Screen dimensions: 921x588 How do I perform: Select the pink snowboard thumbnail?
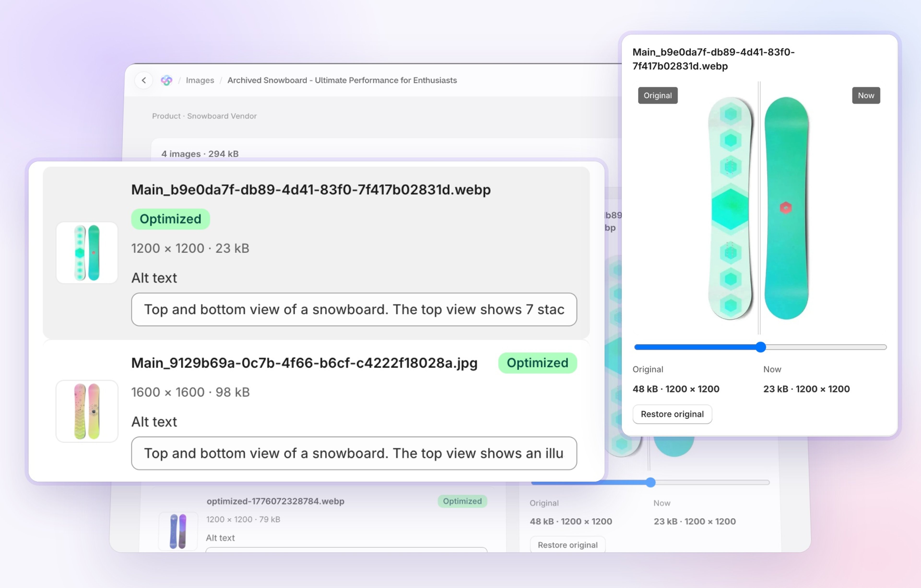[87, 411]
